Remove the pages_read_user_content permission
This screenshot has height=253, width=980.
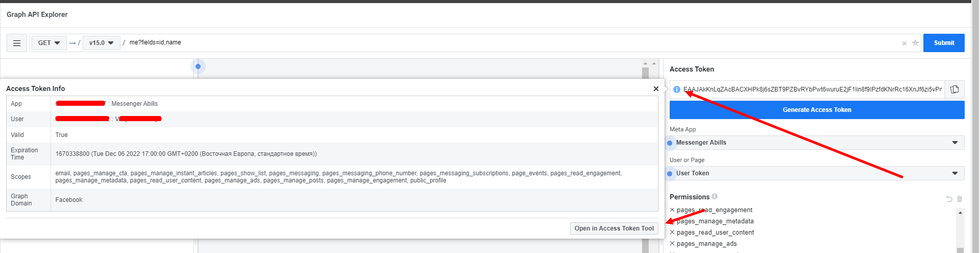tap(672, 233)
